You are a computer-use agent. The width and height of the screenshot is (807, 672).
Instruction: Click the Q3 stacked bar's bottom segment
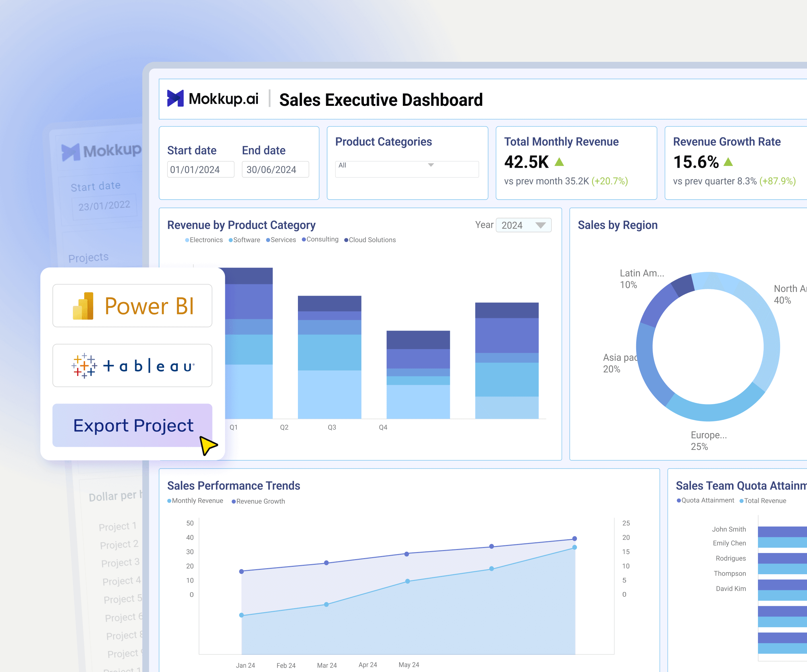pos(418,402)
